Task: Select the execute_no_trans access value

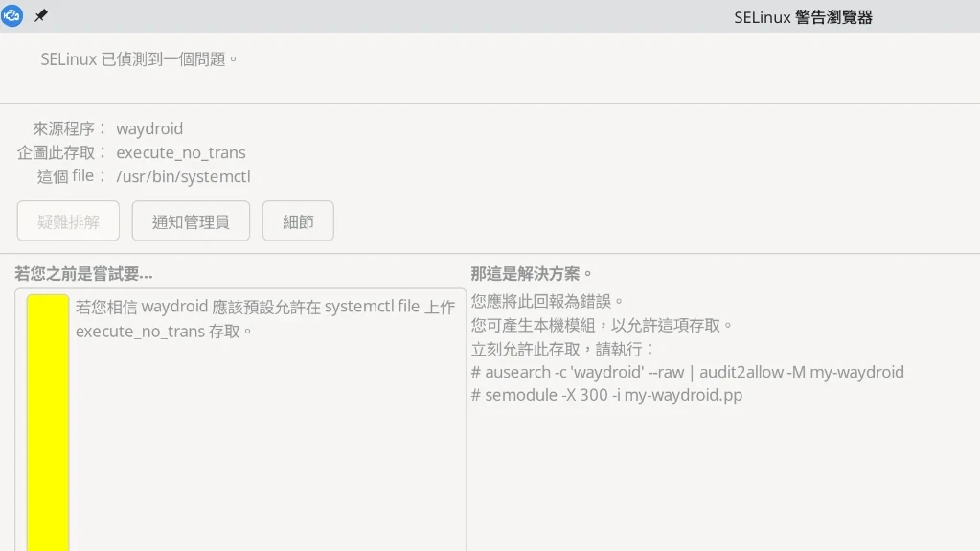Action: tap(181, 152)
